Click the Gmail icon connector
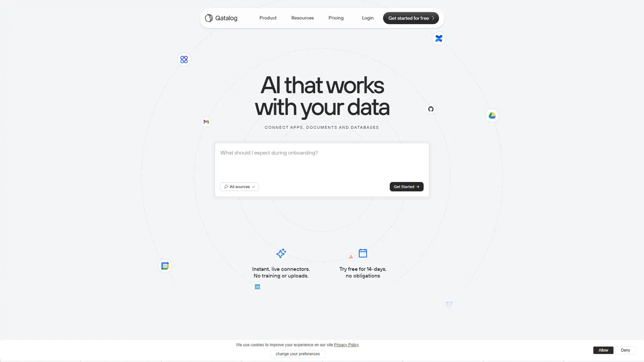 pyautogui.click(x=206, y=122)
